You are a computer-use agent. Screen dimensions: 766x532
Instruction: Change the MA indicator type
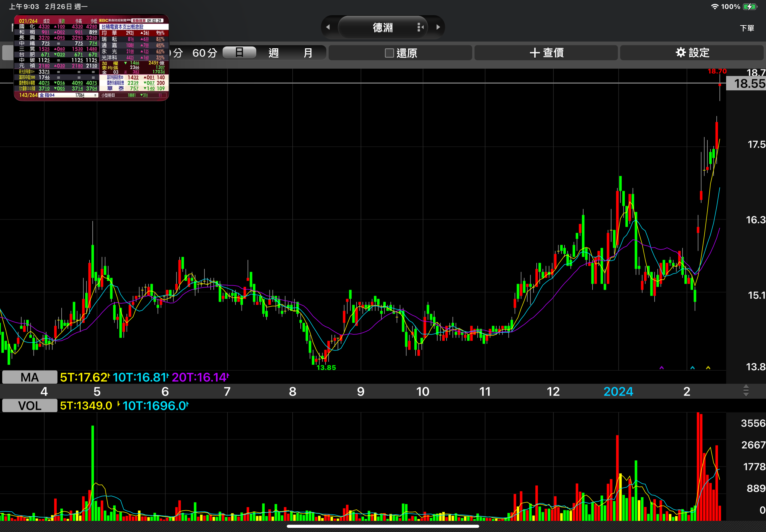(30, 377)
